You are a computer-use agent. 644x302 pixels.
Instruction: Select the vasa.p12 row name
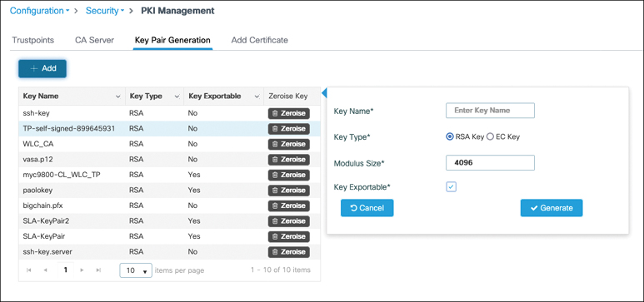pyautogui.click(x=37, y=159)
